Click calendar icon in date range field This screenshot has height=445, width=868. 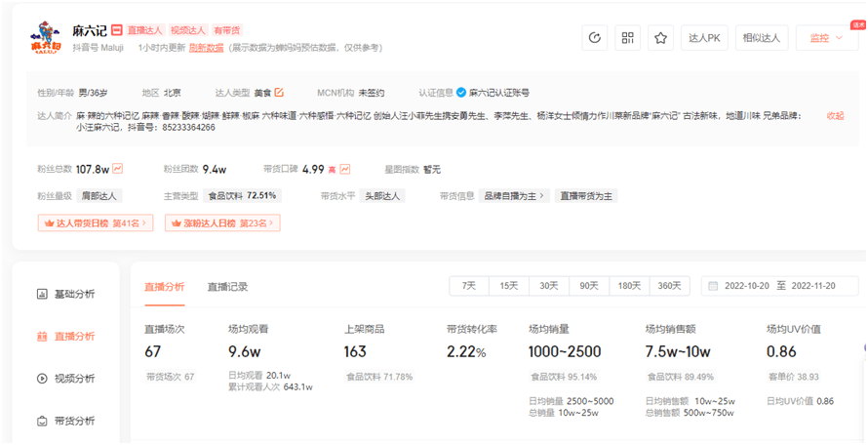[x=714, y=286]
